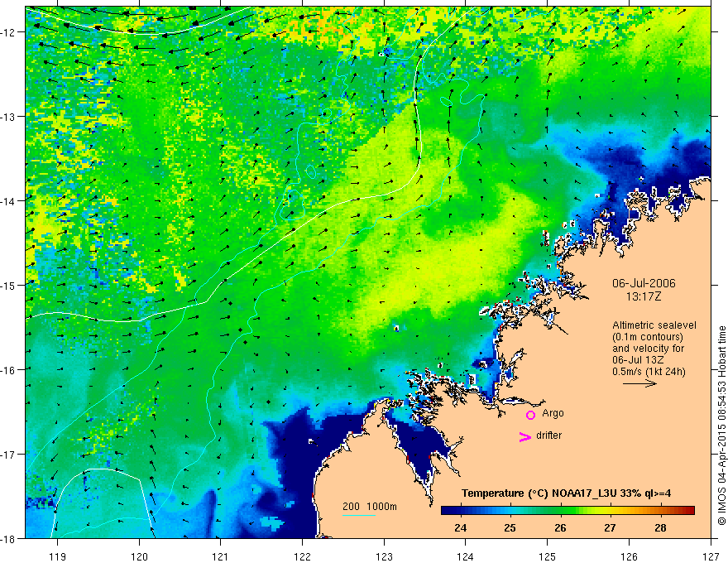
Task: Click latitude axis label -13
Action: [x=9, y=117]
